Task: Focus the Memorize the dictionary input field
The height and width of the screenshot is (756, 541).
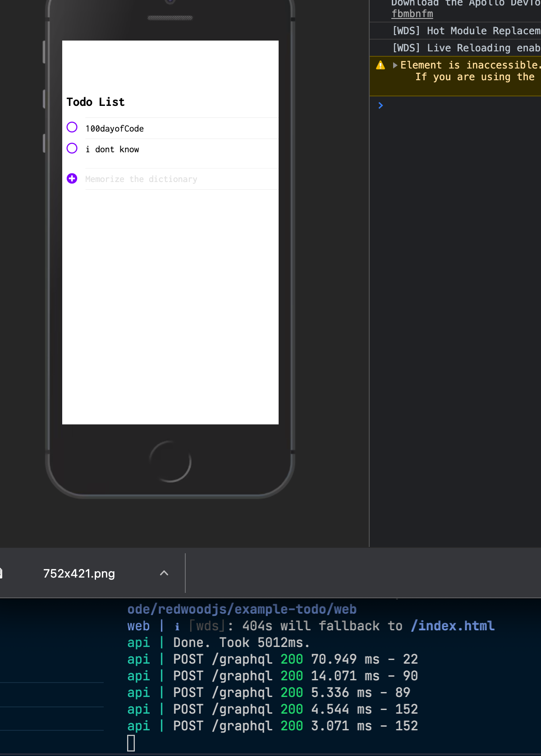Action: 182,179
